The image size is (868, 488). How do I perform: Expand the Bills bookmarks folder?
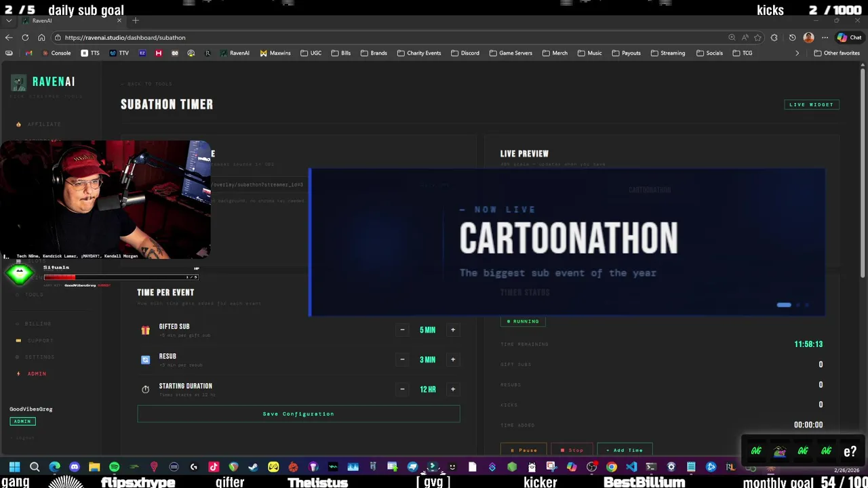pos(341,53)
